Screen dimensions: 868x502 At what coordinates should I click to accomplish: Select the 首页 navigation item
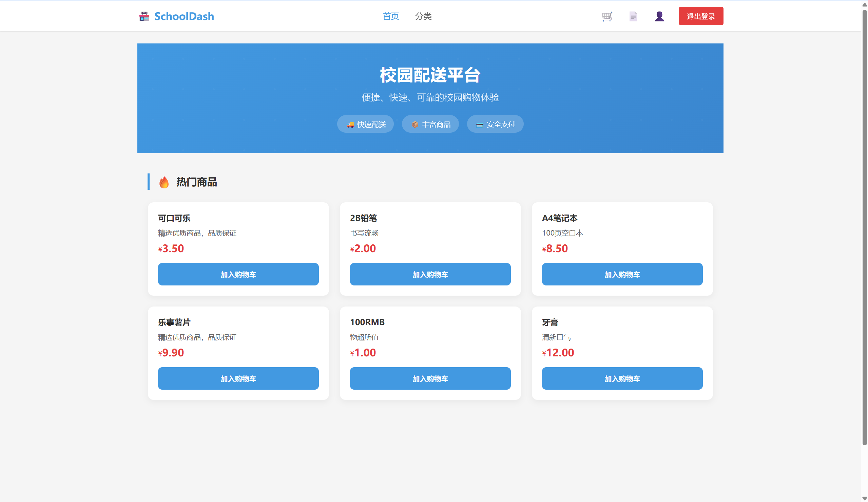pyautogui.click(x=390, y=16)
